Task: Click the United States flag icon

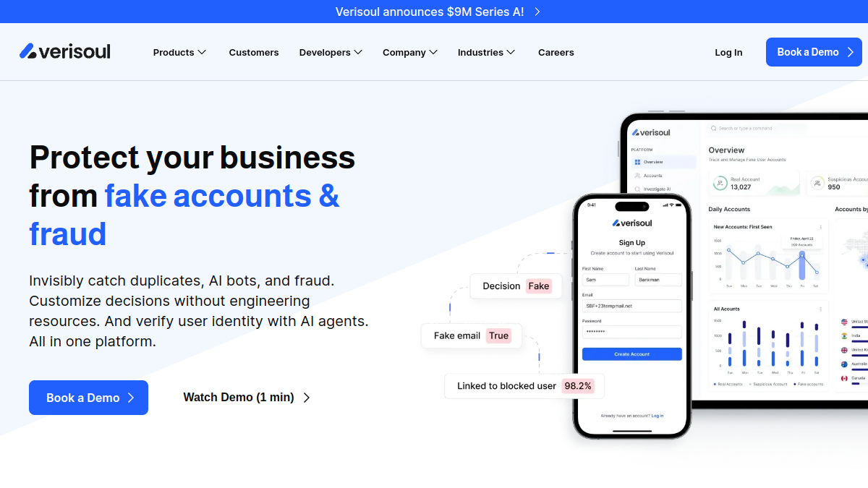Action: tap(844, 322)
